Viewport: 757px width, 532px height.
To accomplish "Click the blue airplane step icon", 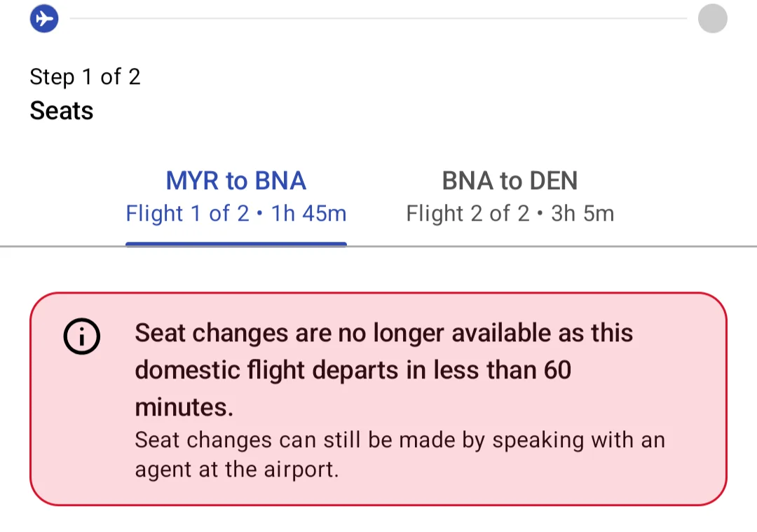I will [x=43, y=18].
